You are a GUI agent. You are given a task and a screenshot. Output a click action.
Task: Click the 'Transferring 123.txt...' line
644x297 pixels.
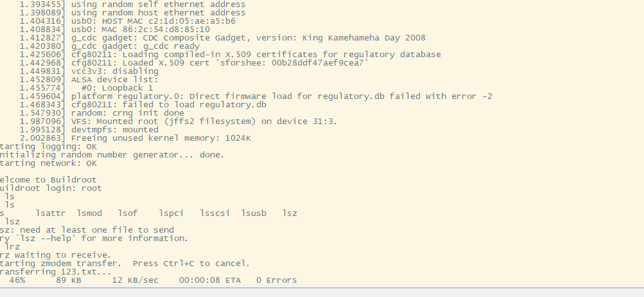(x=55, y=272)
